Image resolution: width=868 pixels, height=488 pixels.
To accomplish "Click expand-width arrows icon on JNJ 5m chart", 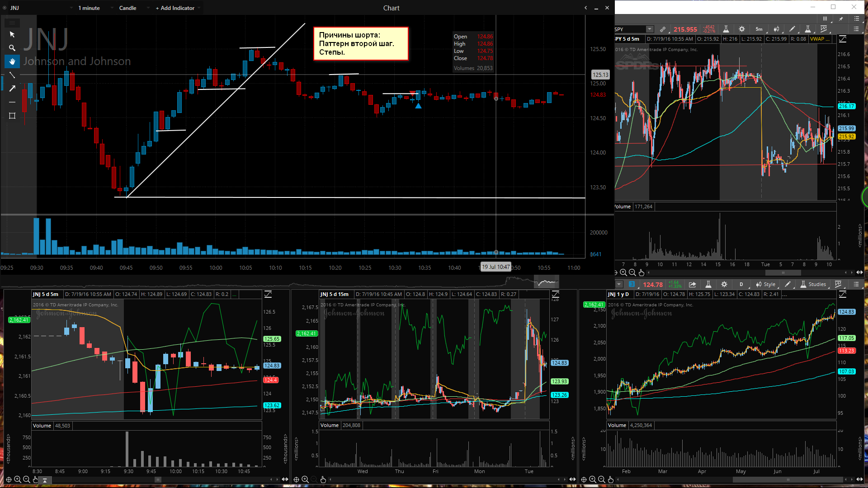I will (285, 479).
